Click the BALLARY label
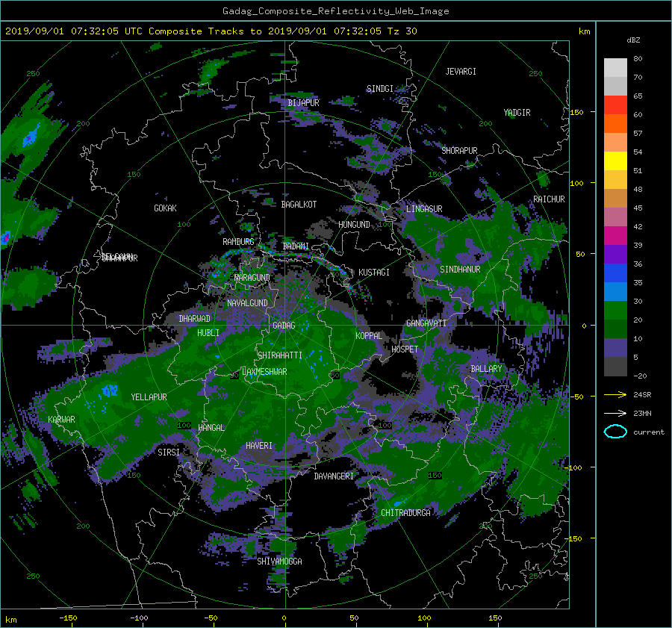672x628 pixels. (x=486, y=369)
